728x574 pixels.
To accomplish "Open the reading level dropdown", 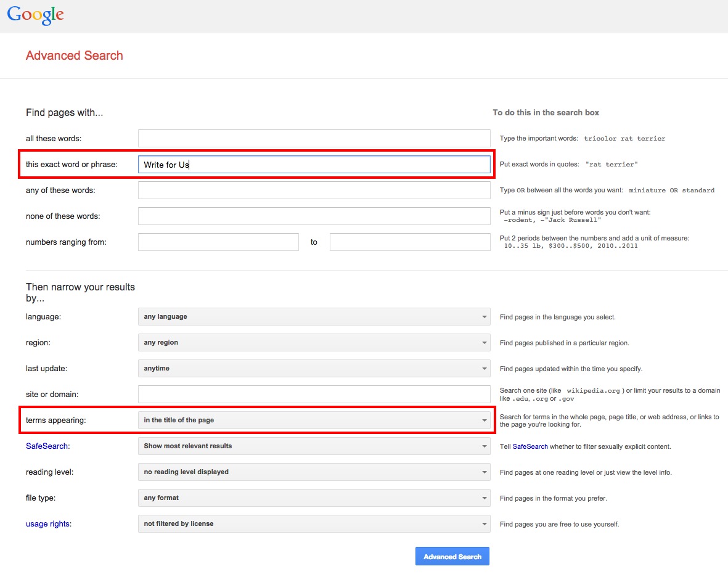I will tap(314, 472).
